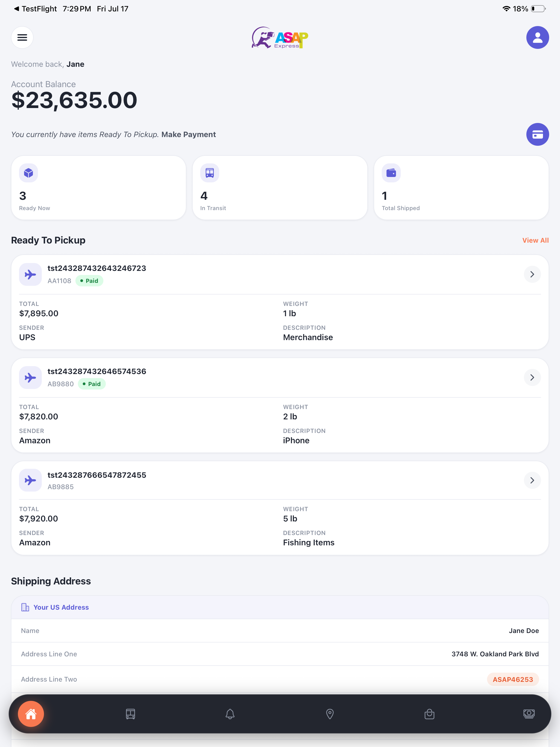Tap airplane icon for package AB9880
Image resolution: width=560 pixels, height=747 pixels.
30,378
